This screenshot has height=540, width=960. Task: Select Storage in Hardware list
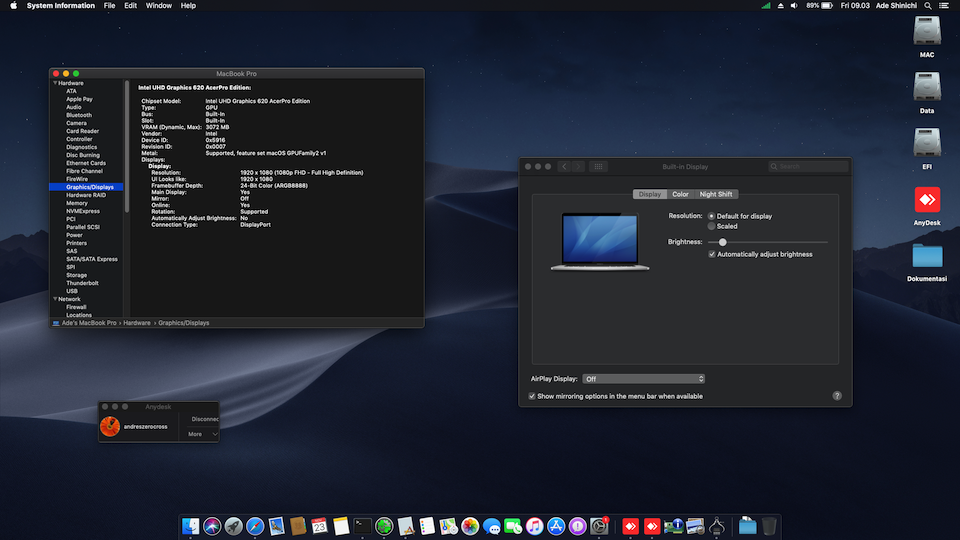(77, 275)
